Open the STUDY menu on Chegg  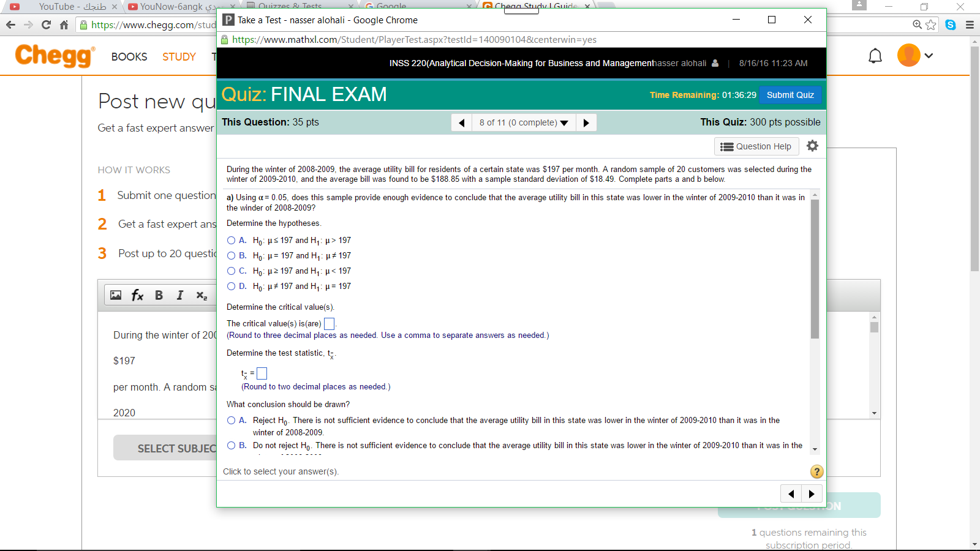pos(179,56)
